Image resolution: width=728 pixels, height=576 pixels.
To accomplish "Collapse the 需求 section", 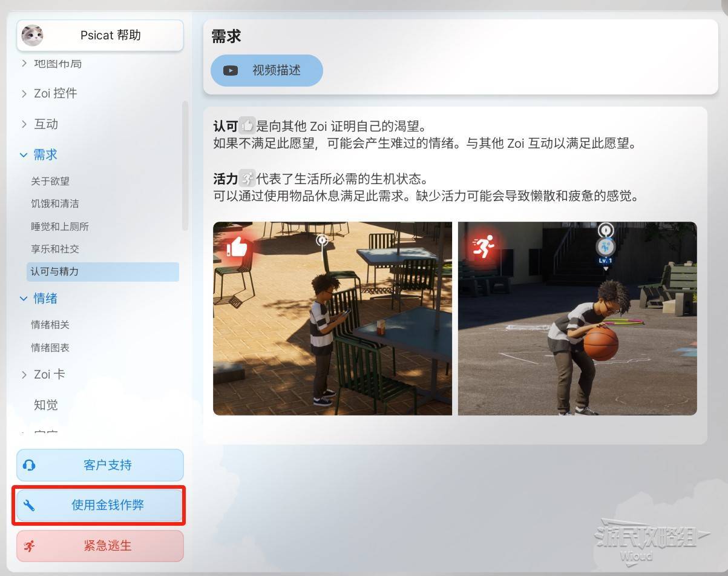I will [24, 155].
